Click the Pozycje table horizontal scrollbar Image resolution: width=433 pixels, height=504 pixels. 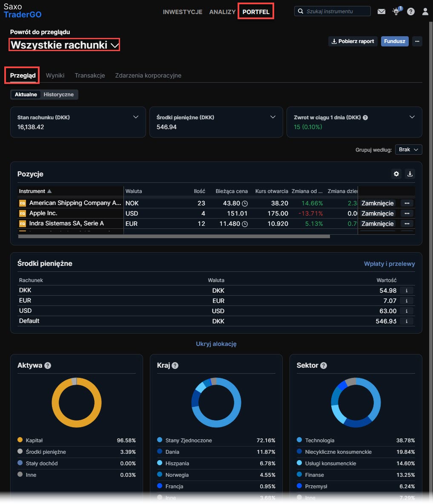(174, 236)
